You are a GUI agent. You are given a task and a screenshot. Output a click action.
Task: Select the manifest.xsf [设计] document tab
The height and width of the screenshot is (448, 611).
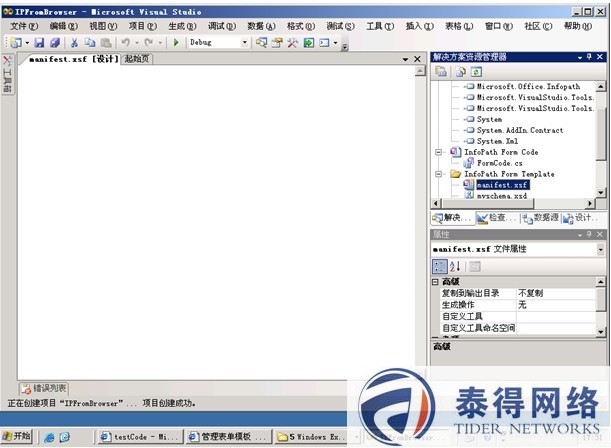point(74,59)
